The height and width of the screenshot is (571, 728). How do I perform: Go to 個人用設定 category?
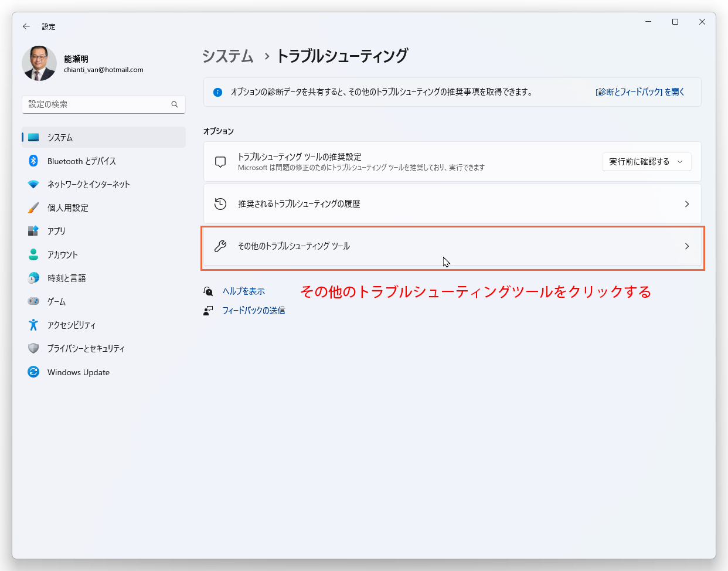104,208
